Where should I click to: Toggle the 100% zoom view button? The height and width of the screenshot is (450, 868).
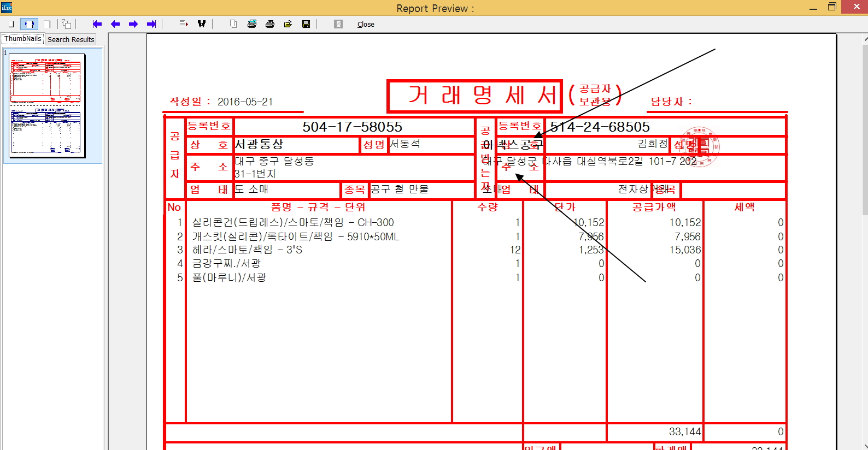(48, 24)
